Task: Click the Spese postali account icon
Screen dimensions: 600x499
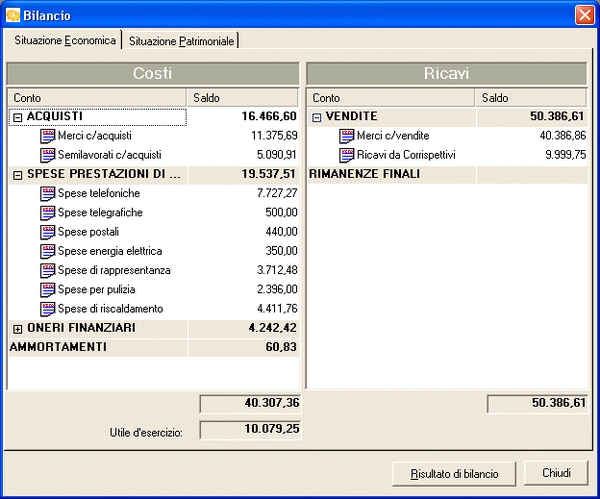Action: [x=47, y=232]
